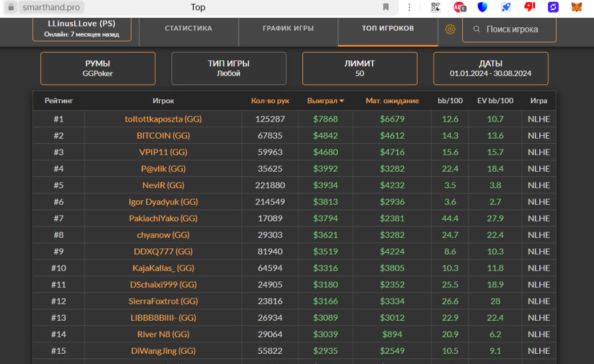Viewport: 594px width, 364px height.
Task: Click the winnings value $2935
Action: [325, 351]
